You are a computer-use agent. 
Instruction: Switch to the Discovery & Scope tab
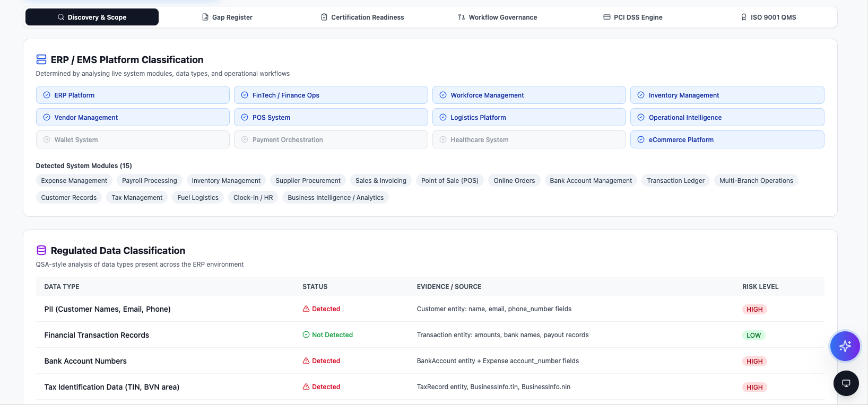click(92, 17)
